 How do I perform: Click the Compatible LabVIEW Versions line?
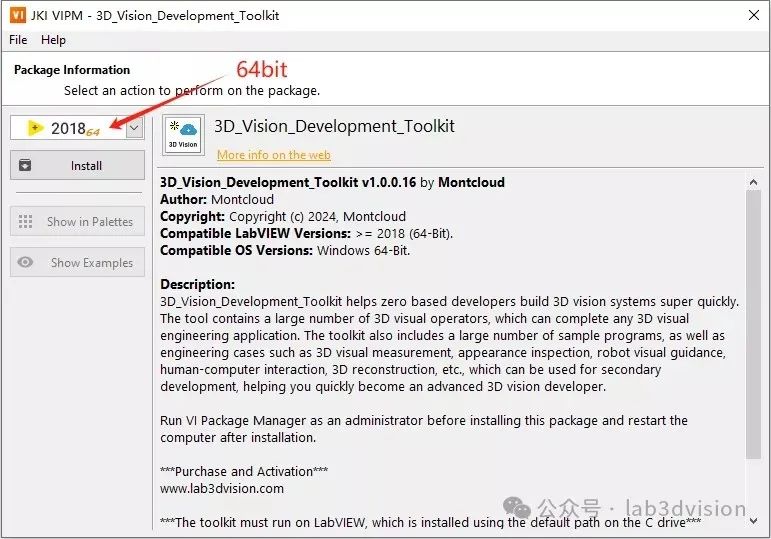(306, 233)
